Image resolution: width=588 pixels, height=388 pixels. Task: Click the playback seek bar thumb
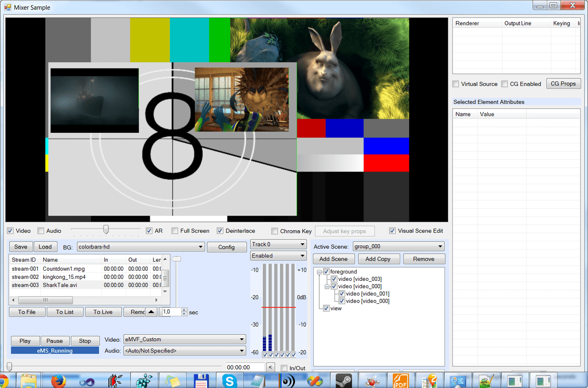click(9, 366)
